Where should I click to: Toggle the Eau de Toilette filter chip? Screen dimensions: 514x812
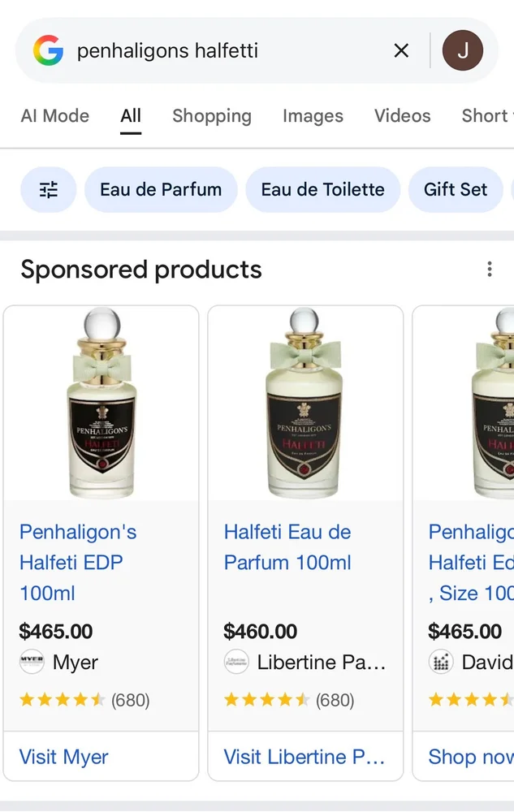click(x=322, y=190)
